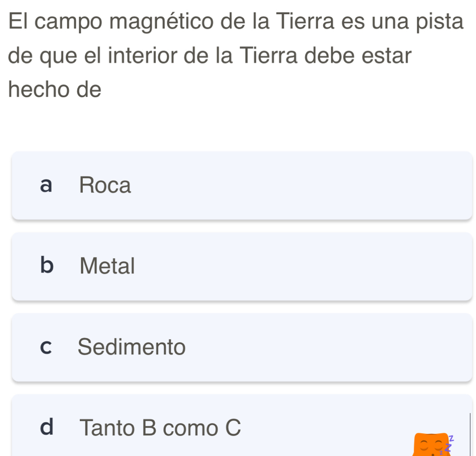Click 'hecho de' in the question

(x=55, y=90)
